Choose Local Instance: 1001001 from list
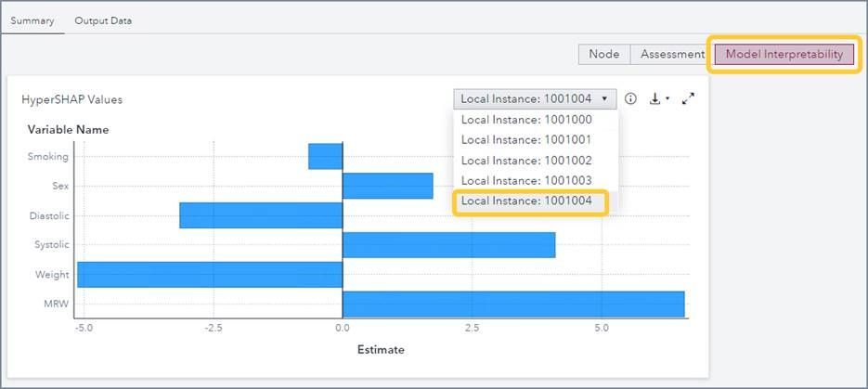 tap(525, 140)
